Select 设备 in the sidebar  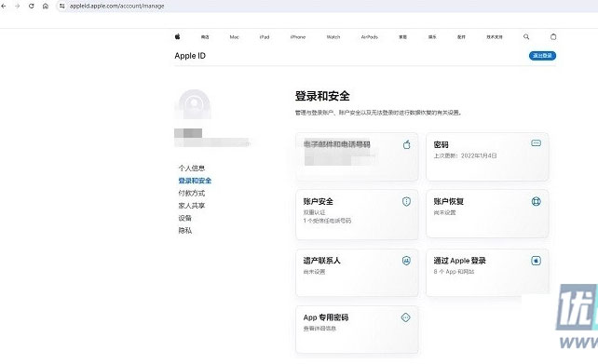(x=185, y=218)
